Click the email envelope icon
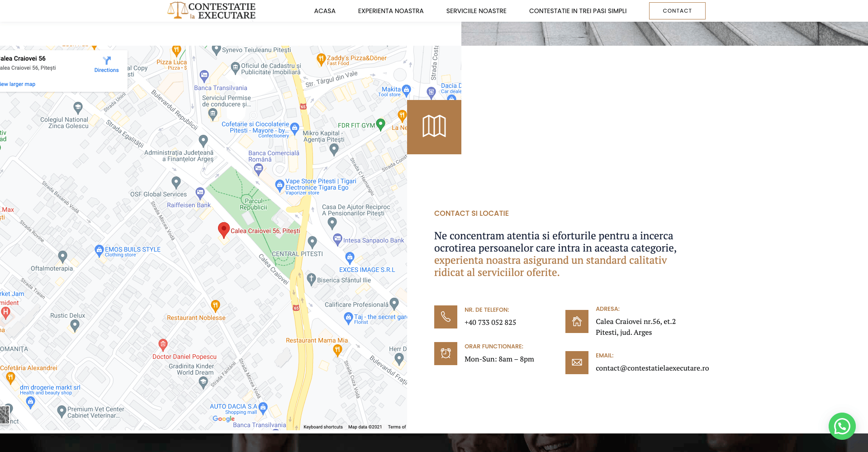This screenshot has height=452, width=868. (x=577, y=362)
